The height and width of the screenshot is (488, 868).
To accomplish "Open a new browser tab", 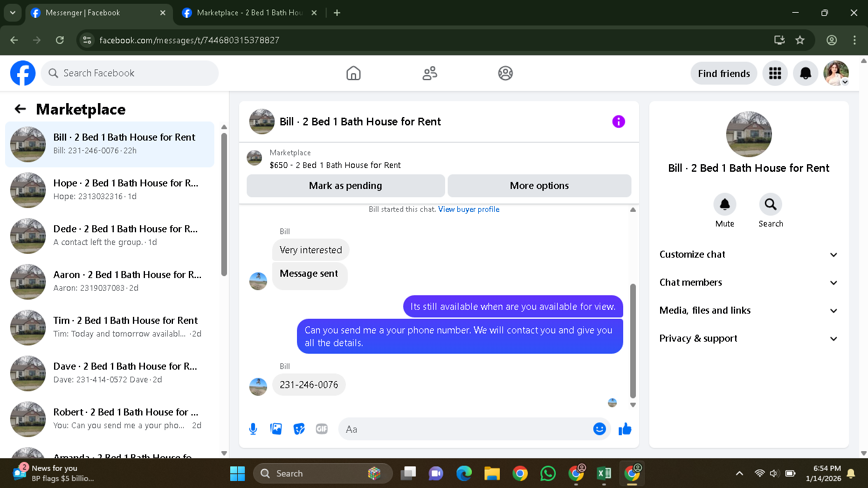I will [x=337, y=13].
